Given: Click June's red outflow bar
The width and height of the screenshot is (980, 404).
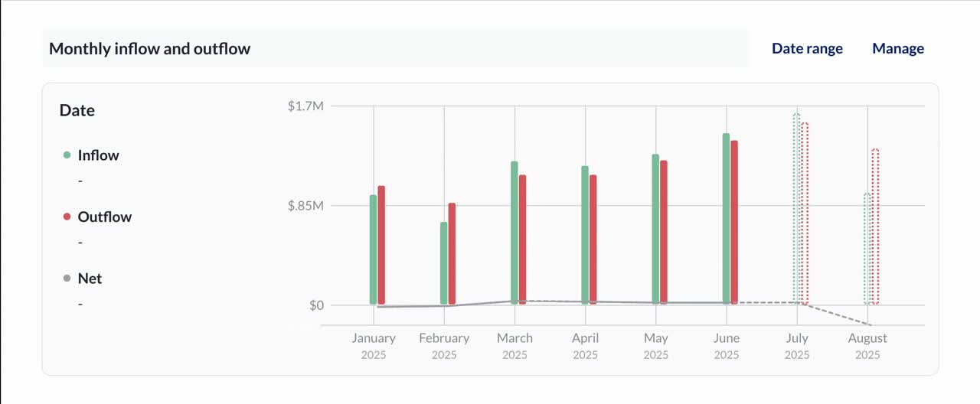Looking at the screenshot, I should pyautogui.click(x=734, y=223).
